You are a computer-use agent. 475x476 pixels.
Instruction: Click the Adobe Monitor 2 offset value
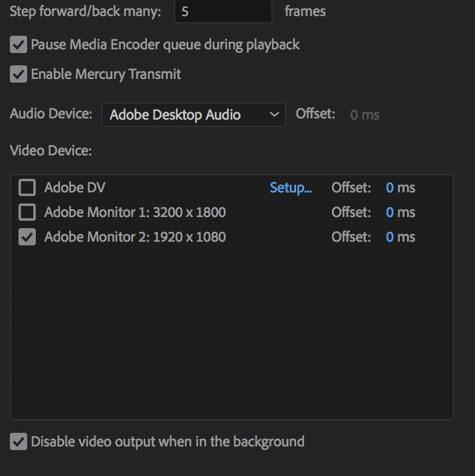coord(390,237)
